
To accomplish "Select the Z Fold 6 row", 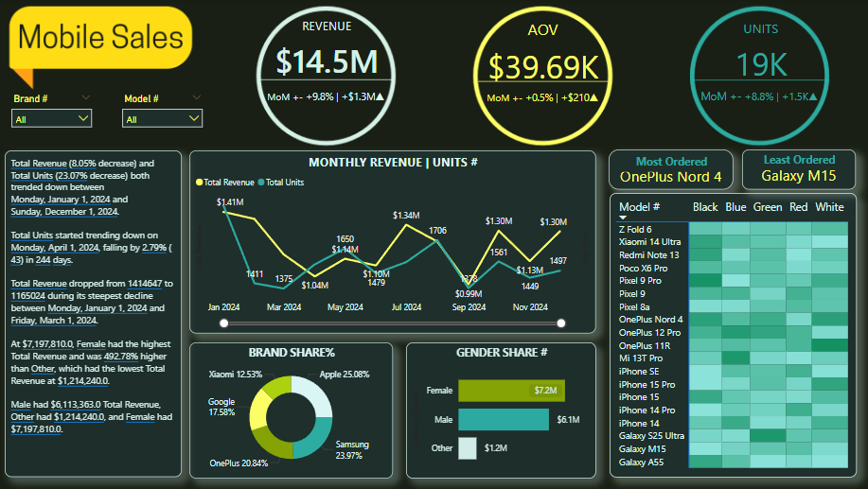I will tap(733, 229).
